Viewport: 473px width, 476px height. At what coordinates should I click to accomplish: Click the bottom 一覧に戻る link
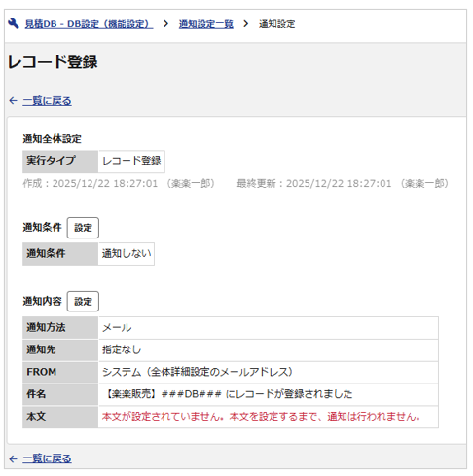47,458
